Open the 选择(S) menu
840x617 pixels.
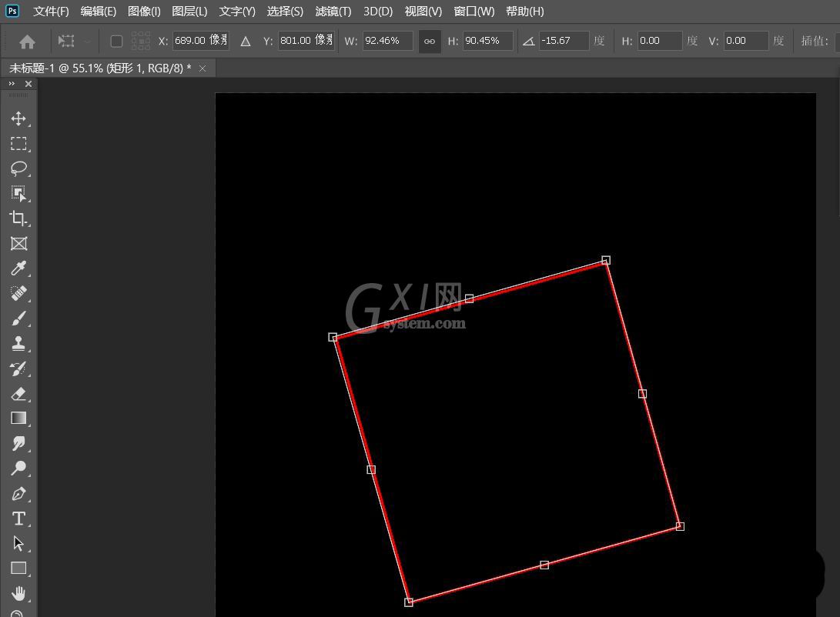(285, 12)
